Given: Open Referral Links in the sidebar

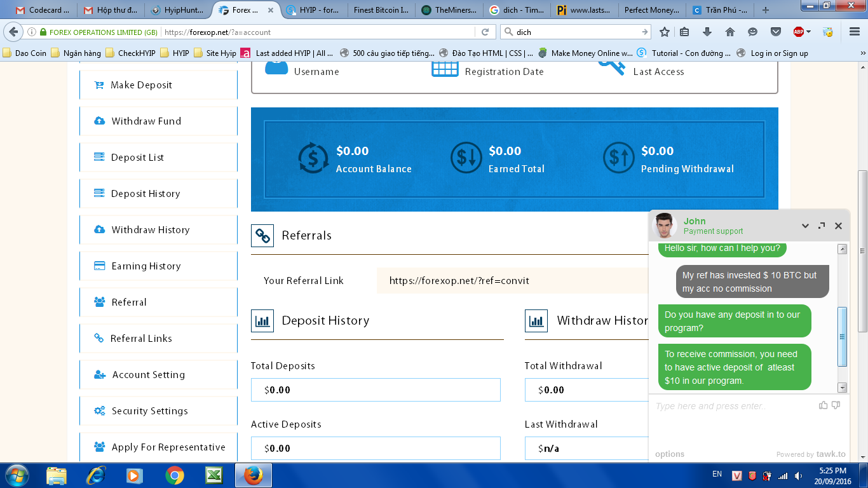Looking at the screenshot, I should (158, 339).
